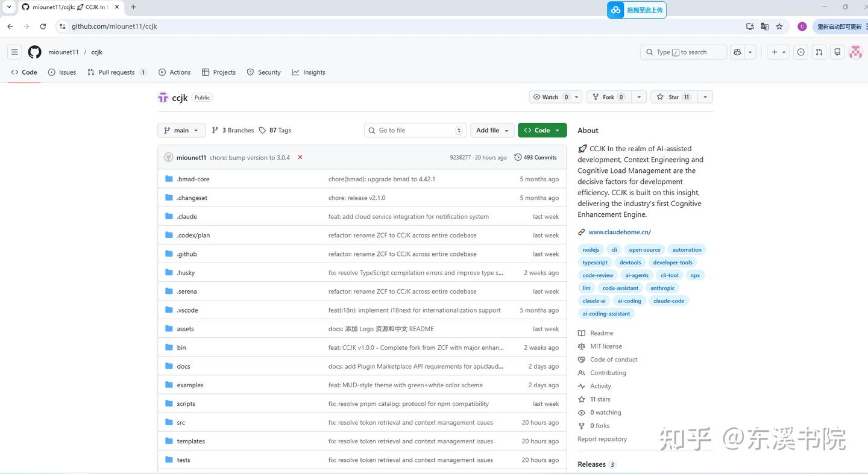Screen dimensions: 868x474
Task: Open the Releases section heading
Action: click(x=591, y=464)
